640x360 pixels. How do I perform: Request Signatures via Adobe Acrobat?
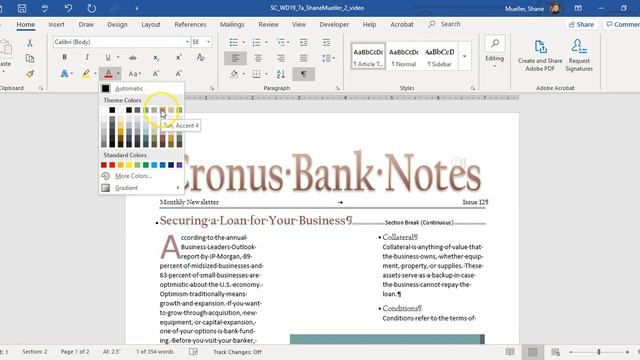click(579, 56)
